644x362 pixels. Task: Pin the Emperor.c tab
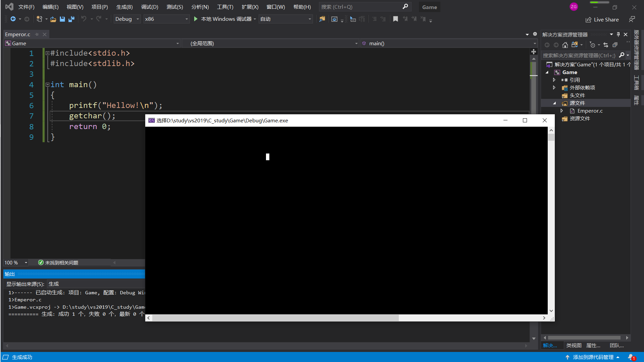(37, 34)
